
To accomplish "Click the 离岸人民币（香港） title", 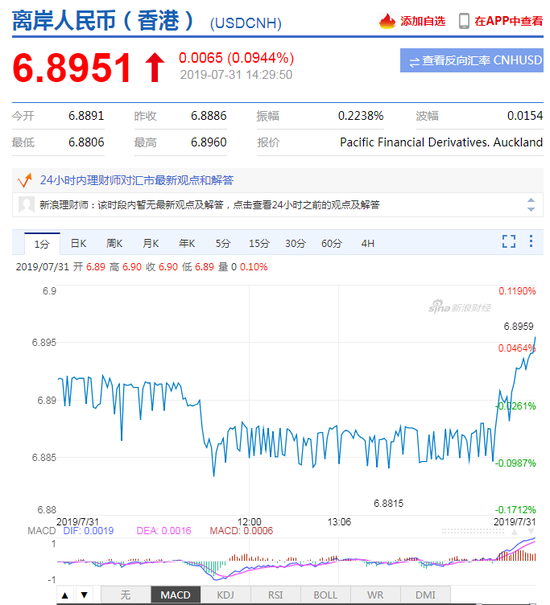I will pos(103,21).
